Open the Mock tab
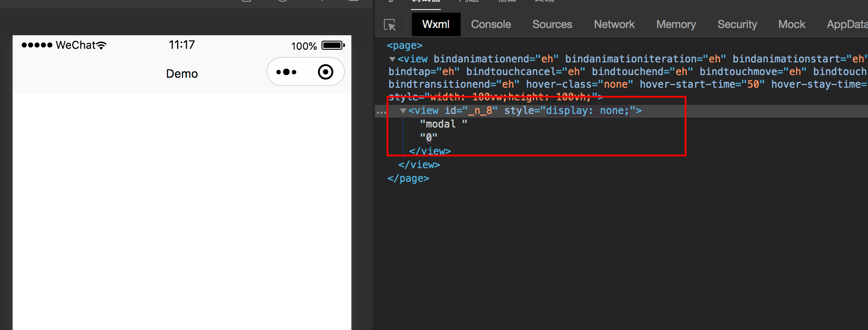Image resolution: width=868 pixels, height=330 pixels. (791, 24)
